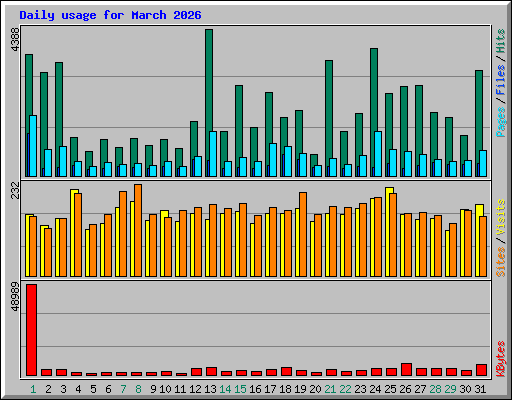Click the day 9 axis label
512x400 pixels.
(x=153, y=389)
